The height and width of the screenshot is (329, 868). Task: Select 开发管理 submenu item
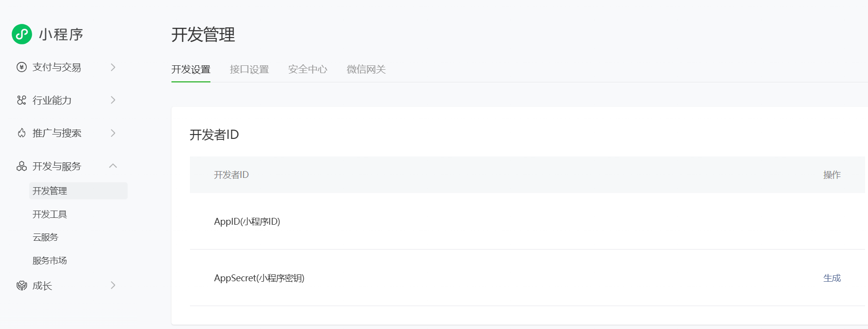[50, 191]
